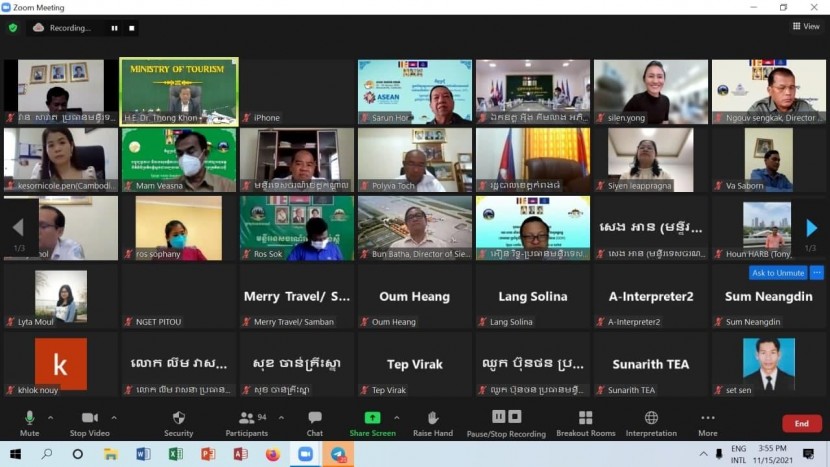Open the Security shield options
This screenshot has width=830, height=467.
pos(178,418)
